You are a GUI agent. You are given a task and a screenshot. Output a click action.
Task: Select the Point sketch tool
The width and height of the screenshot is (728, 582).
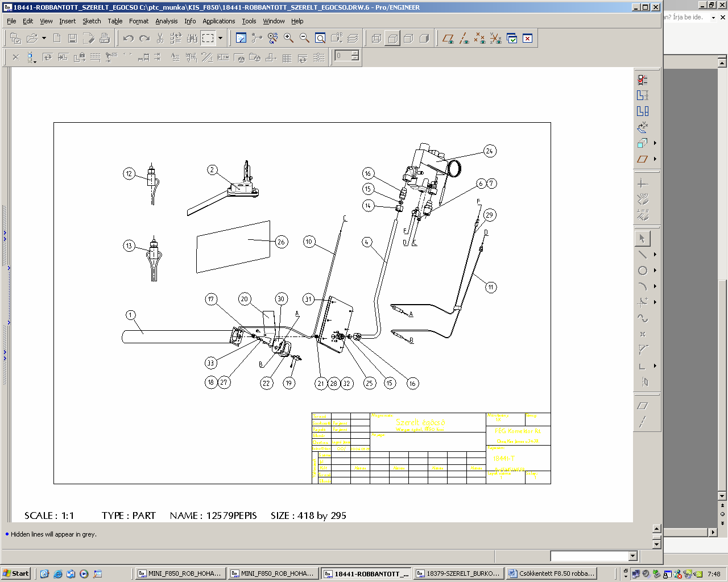click(643, 334)
